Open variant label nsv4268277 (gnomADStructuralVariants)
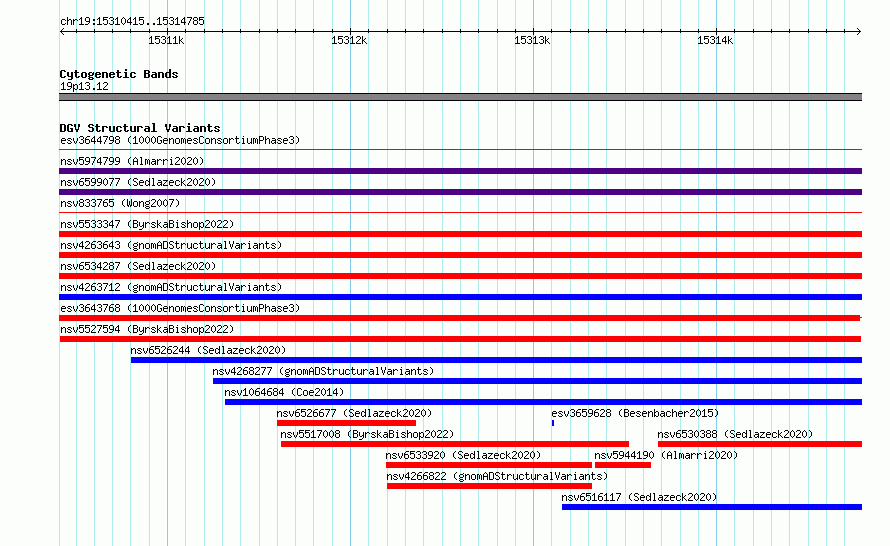The image size is (890, 546). pyautogui.click(x=323, y=371)
